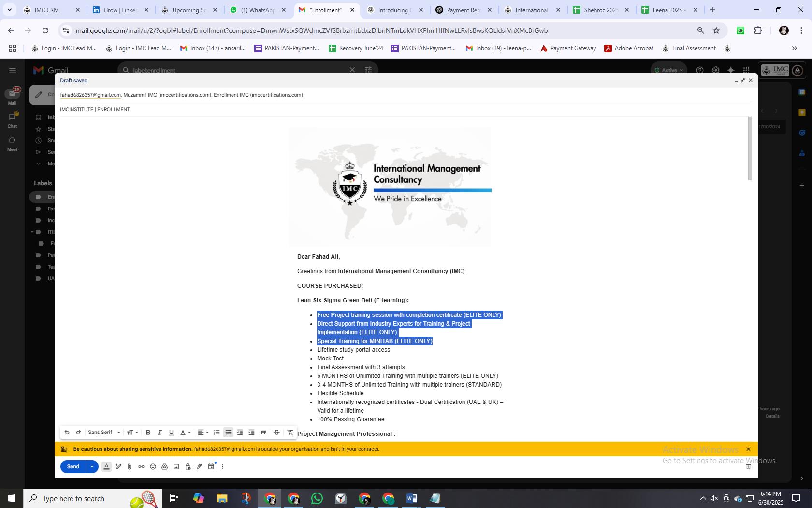Image resolution: width=812 pixels, height=508 pixels.
Task: Insert a numbered list
Action: pyautogui.click(x=217, y=433)
